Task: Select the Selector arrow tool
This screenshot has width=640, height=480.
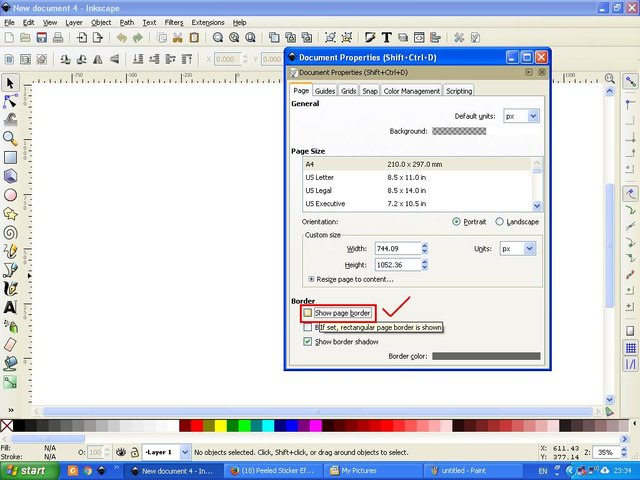Action: click(x=10, y=83)
